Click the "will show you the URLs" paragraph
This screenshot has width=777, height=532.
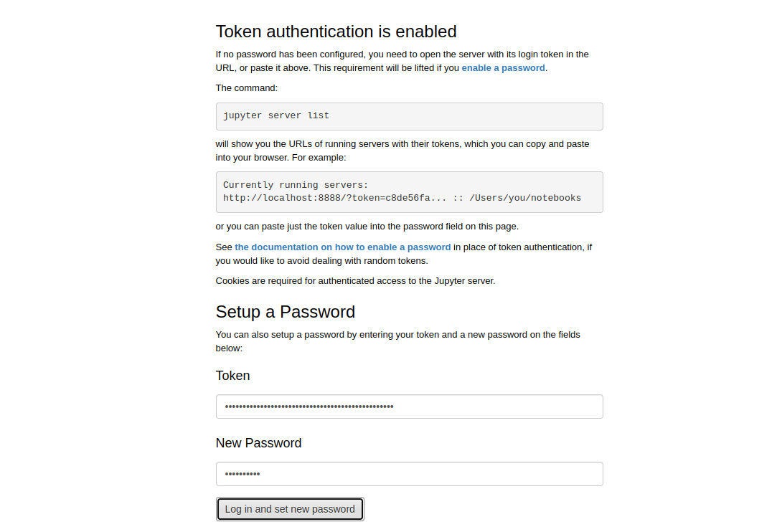(x=402, y=144)
